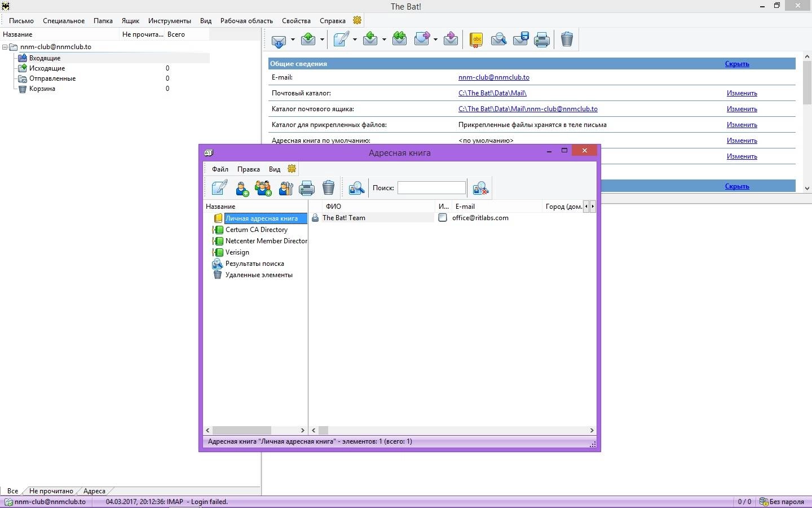Open the Рабочая область menu
Image resolution: width=812 pixels, height=508 pixels.
click(x=246, y=21)
